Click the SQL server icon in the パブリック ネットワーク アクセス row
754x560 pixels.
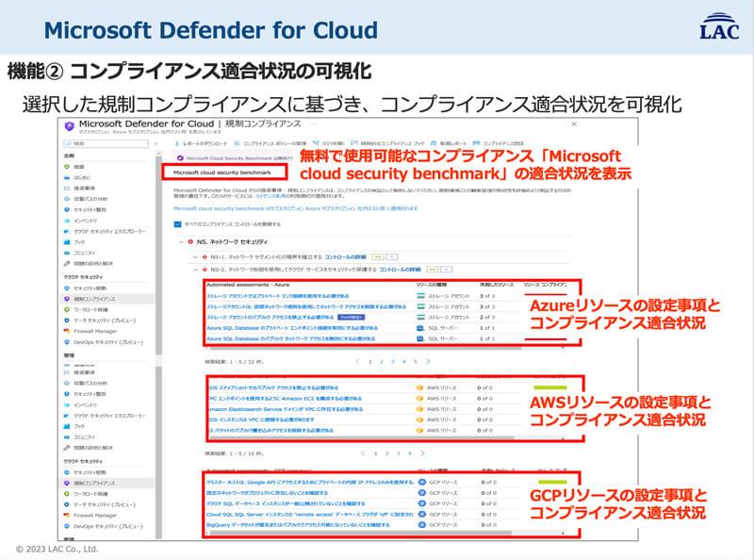pos(420,338)
